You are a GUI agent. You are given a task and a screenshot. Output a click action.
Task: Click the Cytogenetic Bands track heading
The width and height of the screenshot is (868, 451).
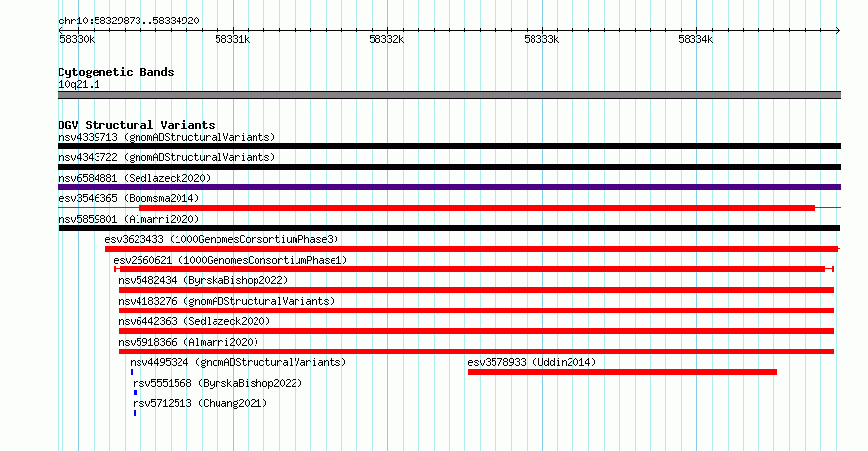tap(116, 72)
